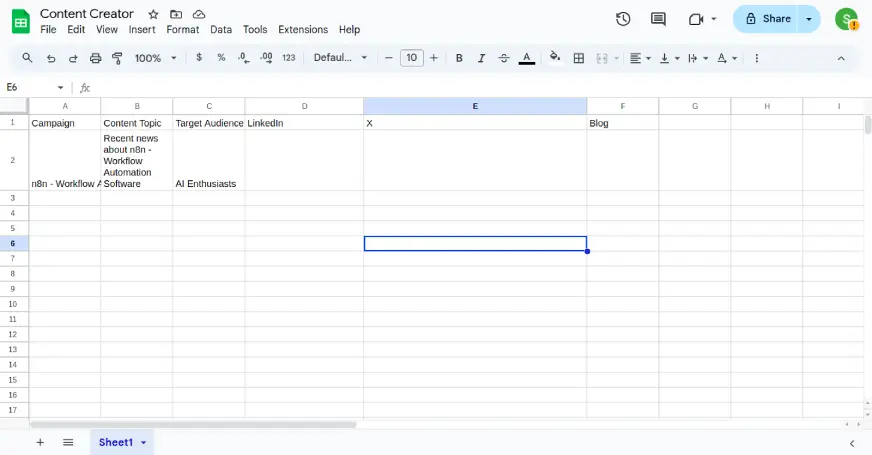The height and width of the screenshot is (455, 872).
Task: Redo the last action
Action: coord(73,58)
